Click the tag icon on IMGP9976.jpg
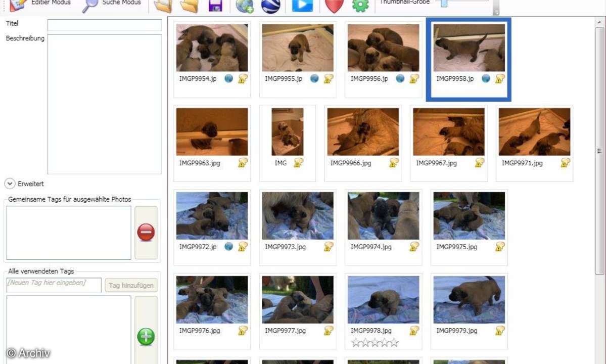 [243, 331]
